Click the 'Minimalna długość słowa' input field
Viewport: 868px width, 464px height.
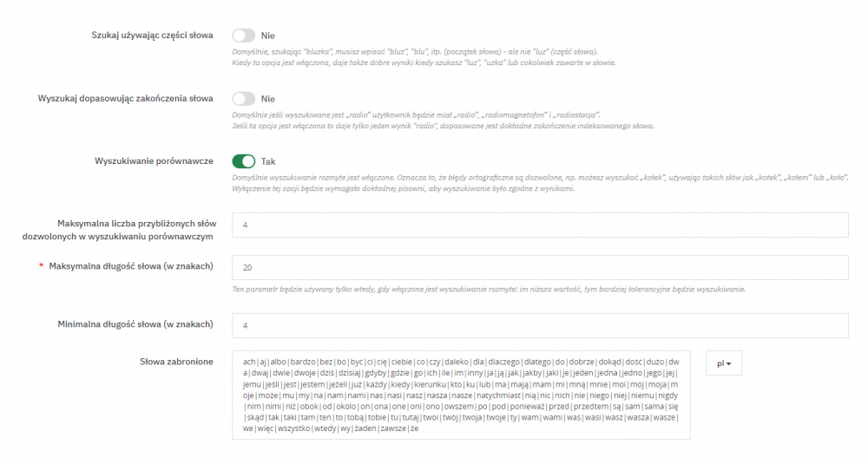[x=540, y=325]
